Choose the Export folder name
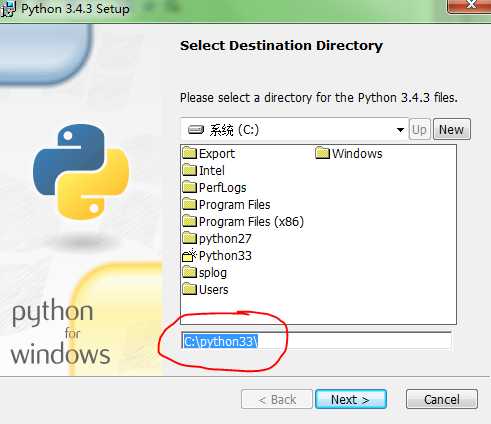This screenshot has width=491, height=424. click(217, 154)
